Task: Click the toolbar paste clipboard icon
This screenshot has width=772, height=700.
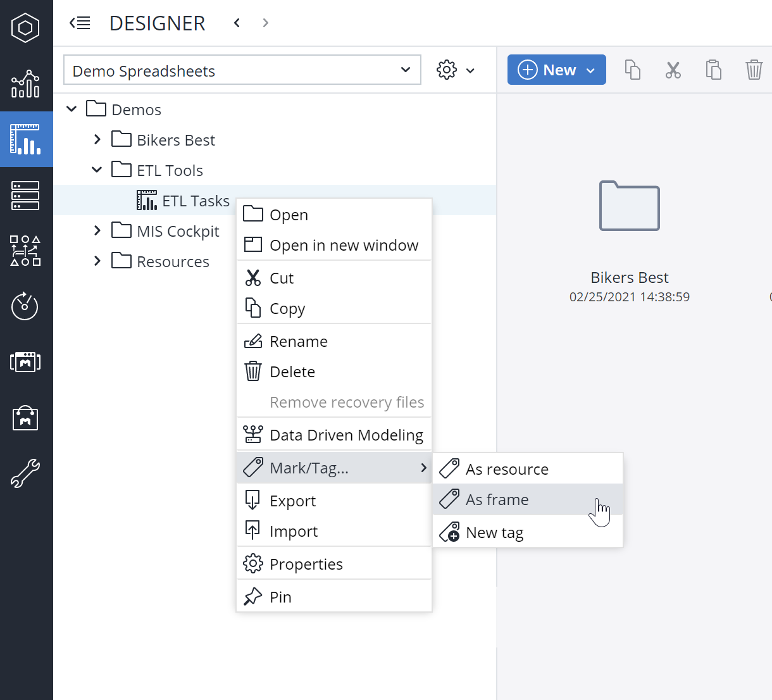Action: pos(714,70)
